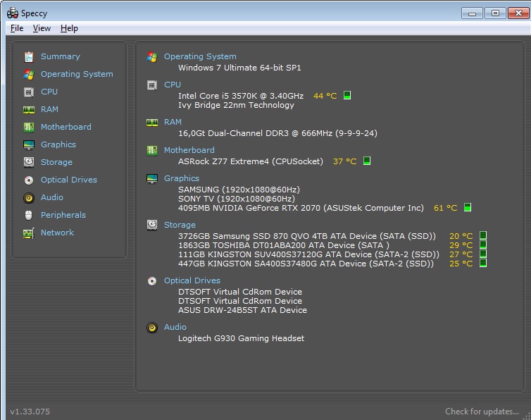
Task: Open Network section in sidebar
Action: point(57,233)
